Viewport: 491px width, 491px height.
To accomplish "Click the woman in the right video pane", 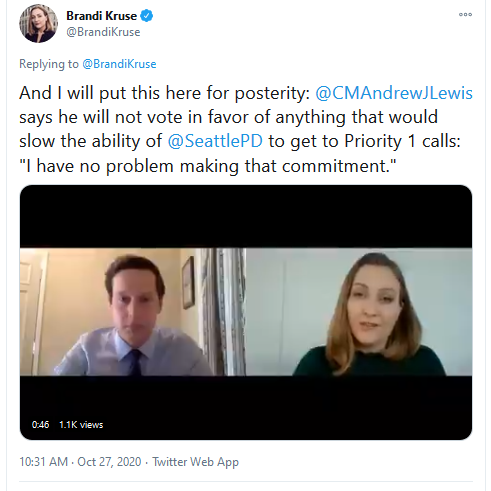I will point(359,312).
